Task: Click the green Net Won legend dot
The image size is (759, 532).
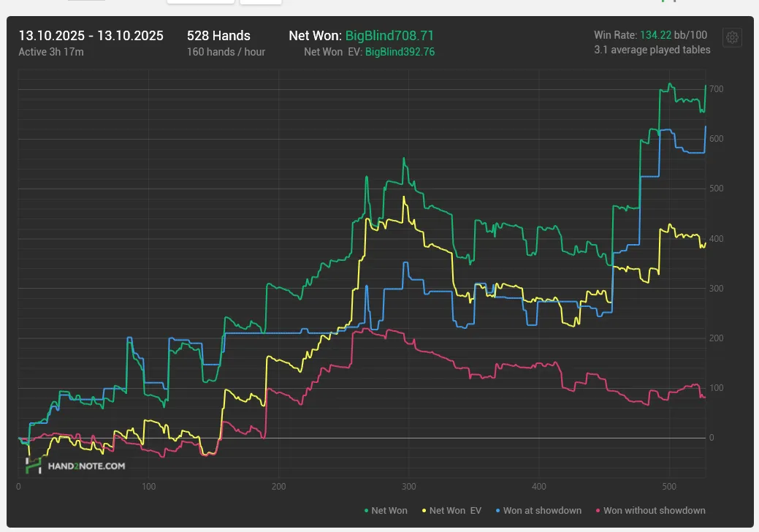Action: click(x=366, y=511)
